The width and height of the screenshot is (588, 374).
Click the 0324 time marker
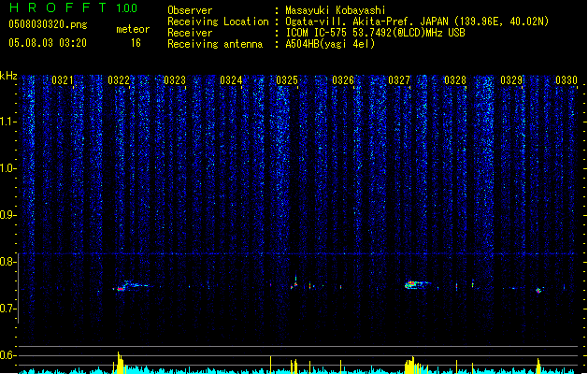tap(231, 80)
